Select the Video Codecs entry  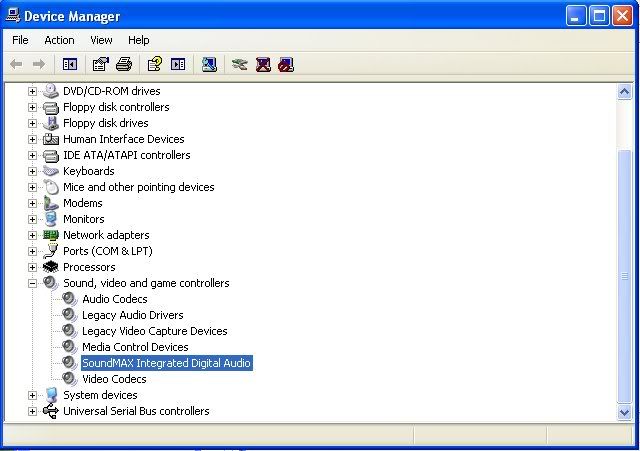click(x=114, y=379)
